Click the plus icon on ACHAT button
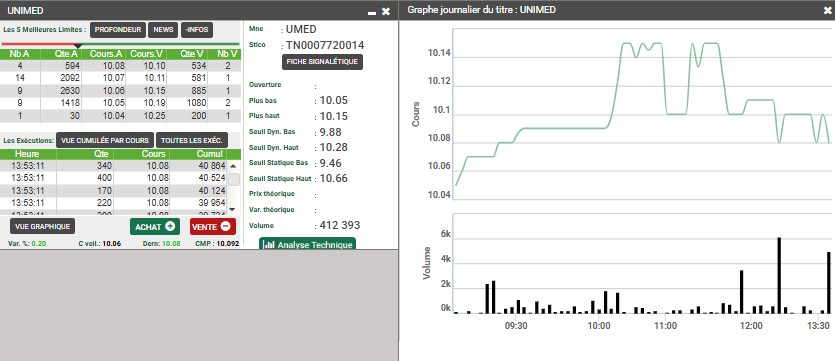This screenshot has height=361, width=835. [170, 226]
